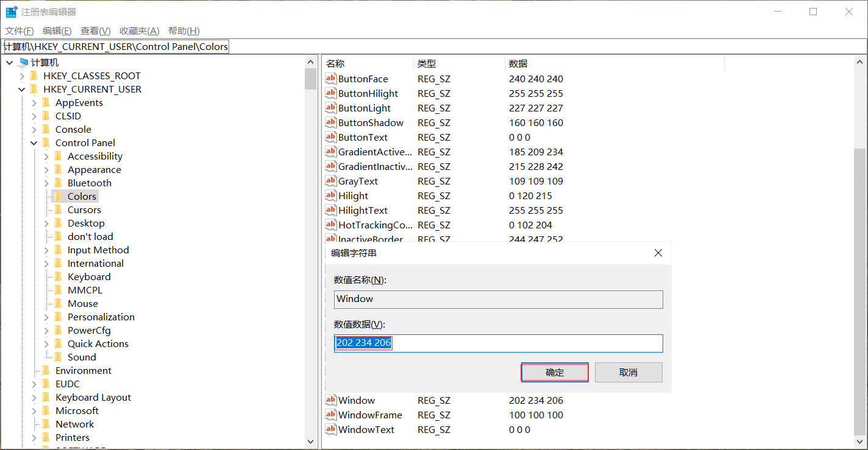
Task: Click the 取消 button in the dialog
Action: click(628, 372)
